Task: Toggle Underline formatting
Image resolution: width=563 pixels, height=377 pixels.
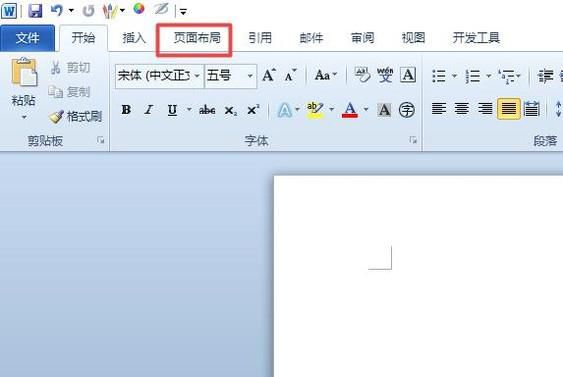Action: (x=172, y=110)
